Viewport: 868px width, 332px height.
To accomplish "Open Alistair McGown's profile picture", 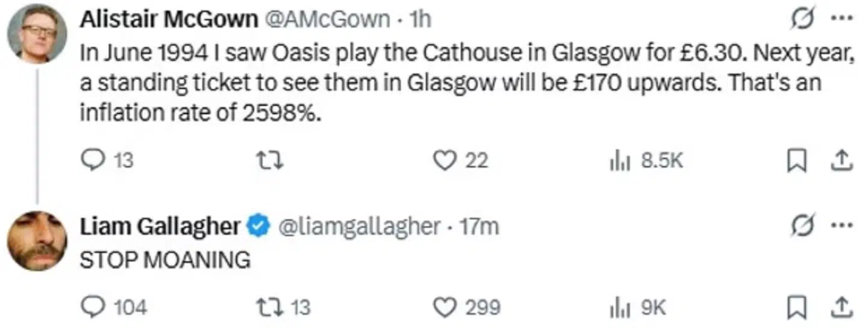I will (37, 33).
